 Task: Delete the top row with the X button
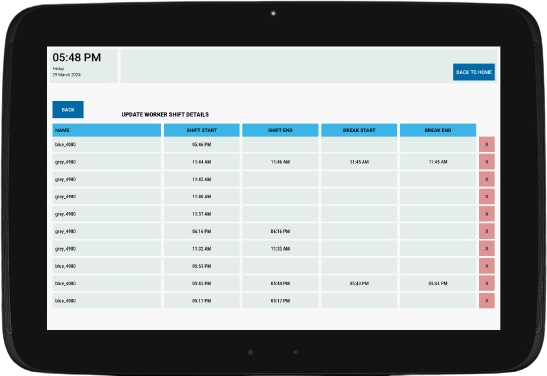(487, 144)
